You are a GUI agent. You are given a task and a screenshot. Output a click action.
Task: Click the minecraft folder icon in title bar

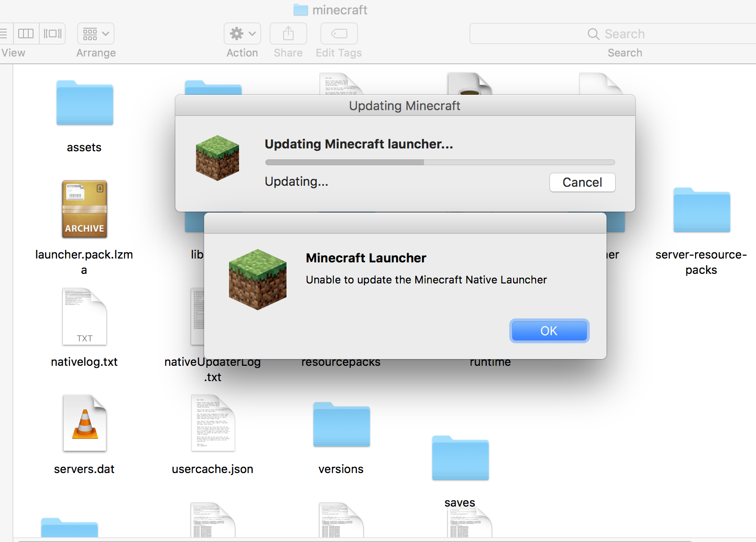(301, 10)
